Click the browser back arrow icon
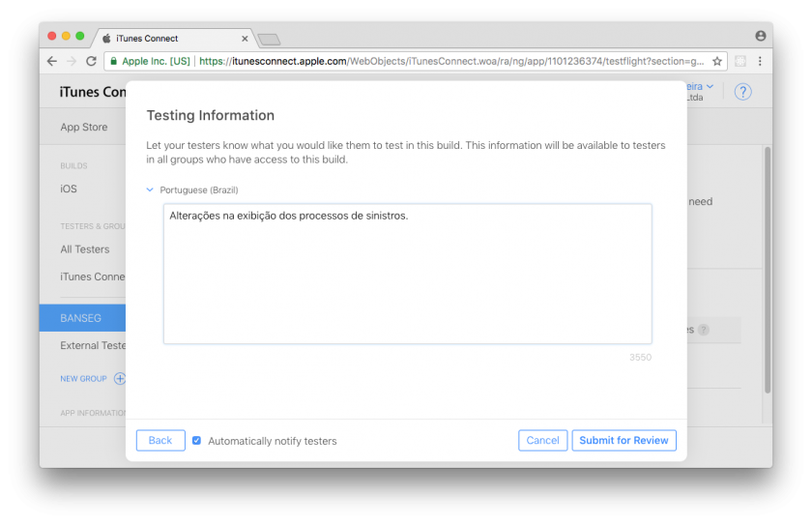The height and width of the screenshot is (524, 812). point(52,61)
